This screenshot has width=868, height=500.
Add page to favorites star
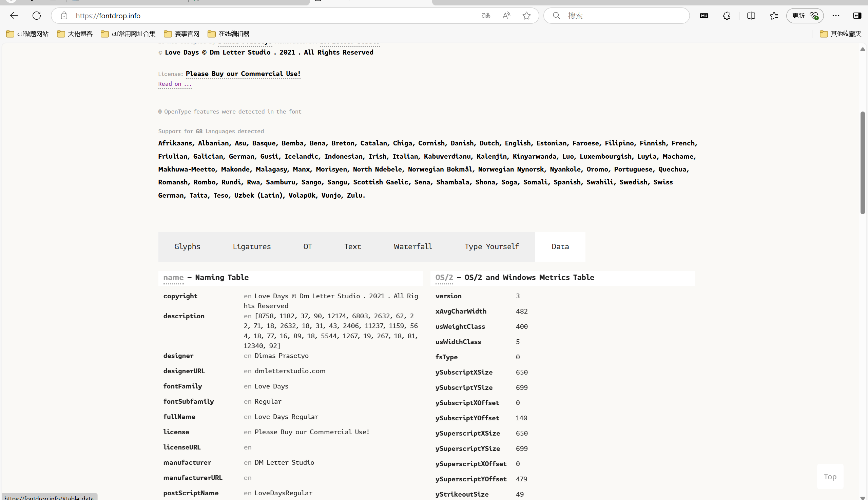coord(526,16)
